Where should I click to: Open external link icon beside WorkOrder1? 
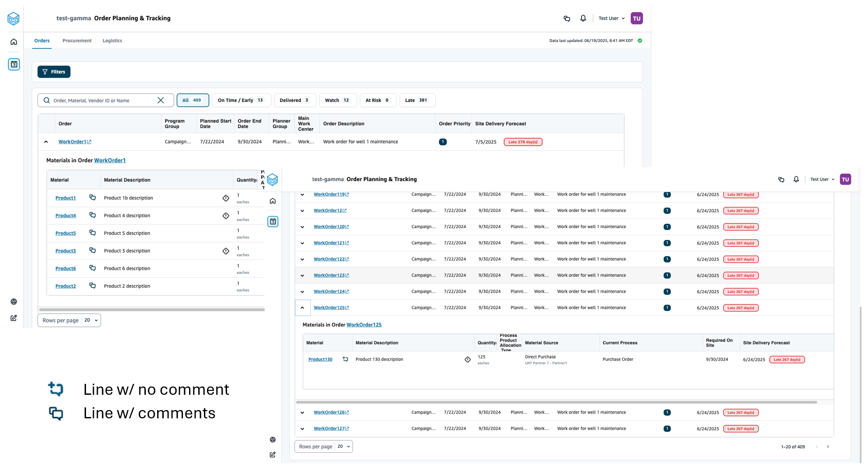(x=90, y=142)
